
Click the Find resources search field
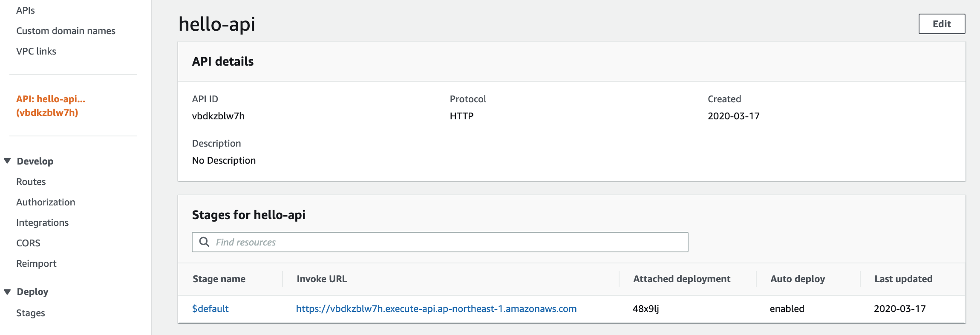383,242
